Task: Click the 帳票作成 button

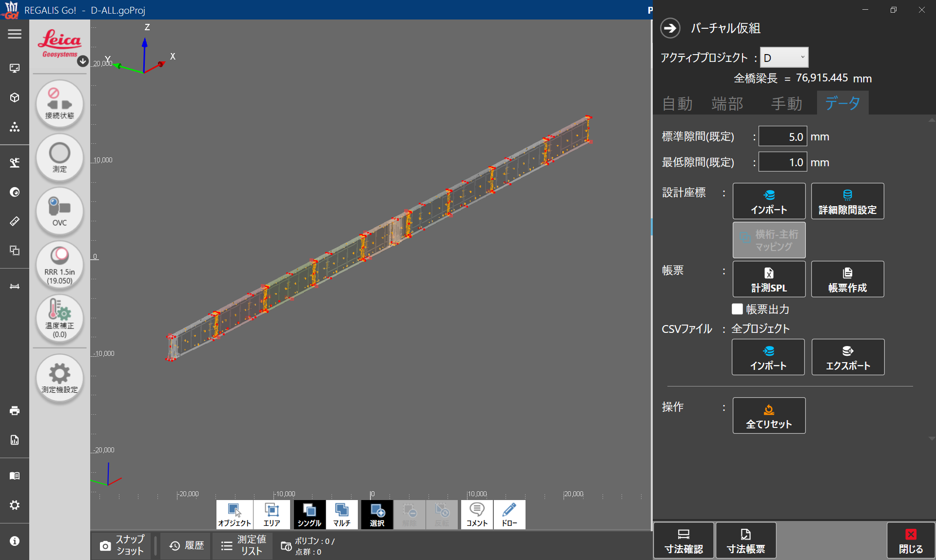Action: click(847, 279)
